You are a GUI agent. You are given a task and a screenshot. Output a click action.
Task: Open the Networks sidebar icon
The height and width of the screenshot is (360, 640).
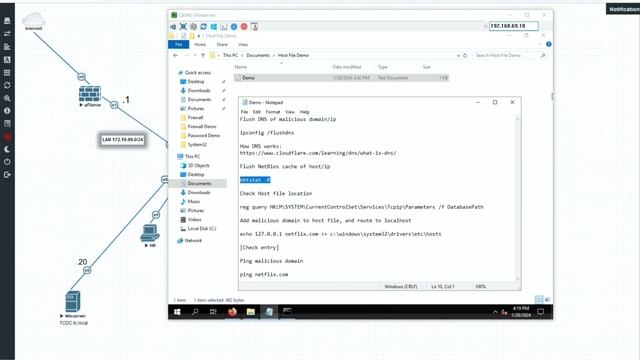pos(7,47)
